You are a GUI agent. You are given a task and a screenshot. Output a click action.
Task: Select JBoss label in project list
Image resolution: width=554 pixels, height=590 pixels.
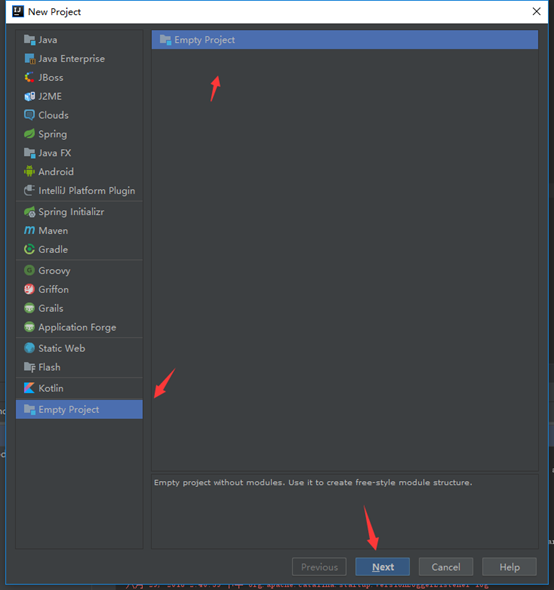(51, 78)
